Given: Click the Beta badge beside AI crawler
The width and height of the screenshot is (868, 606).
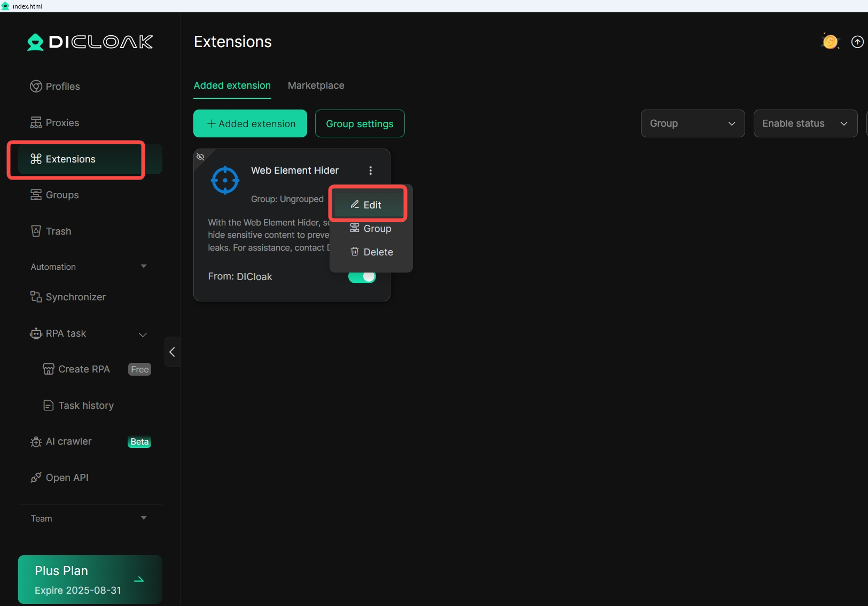Looking at the screenshot, I should 139,442.
